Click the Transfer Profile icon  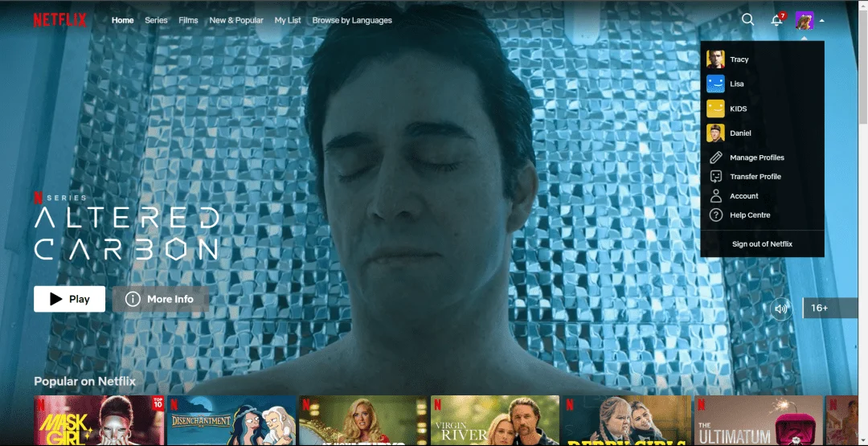716,177
